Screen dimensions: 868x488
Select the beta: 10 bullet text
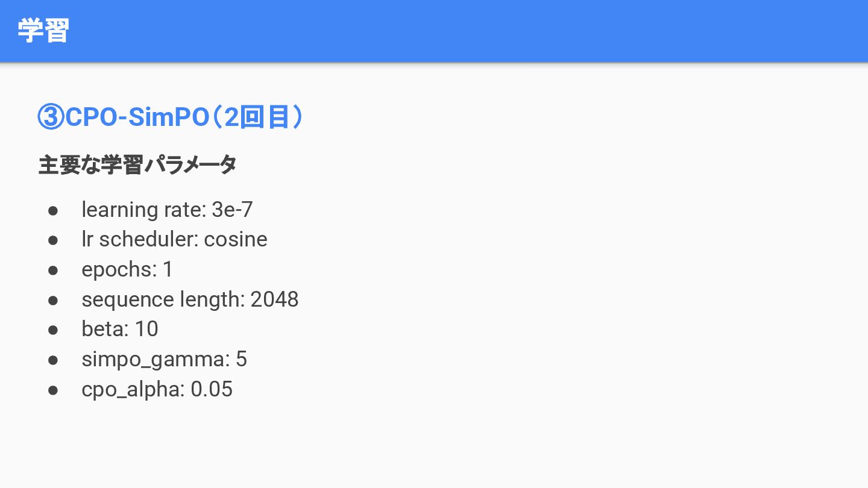[x=120, y=329]
